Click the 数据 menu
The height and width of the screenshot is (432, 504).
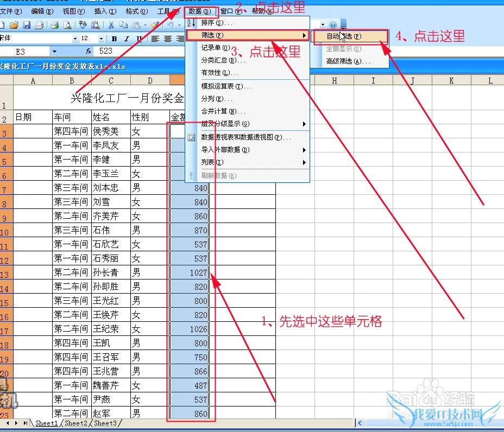coord(200,11)
